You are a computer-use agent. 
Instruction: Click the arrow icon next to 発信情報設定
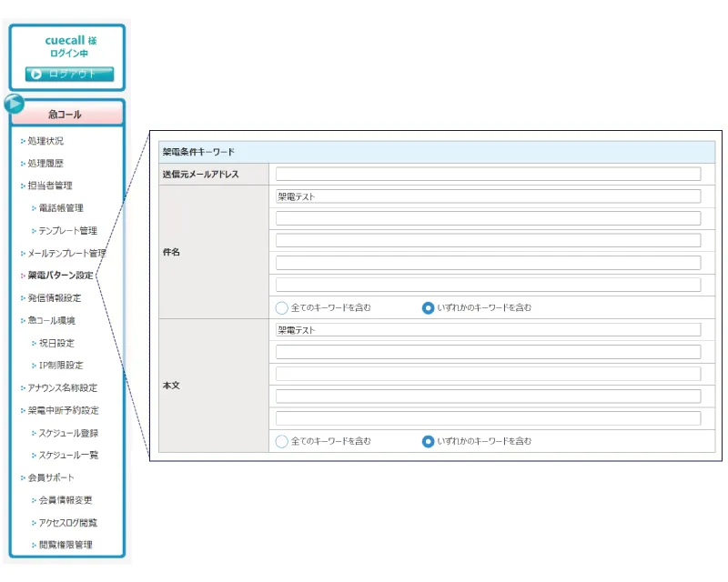tap(23, 298)
